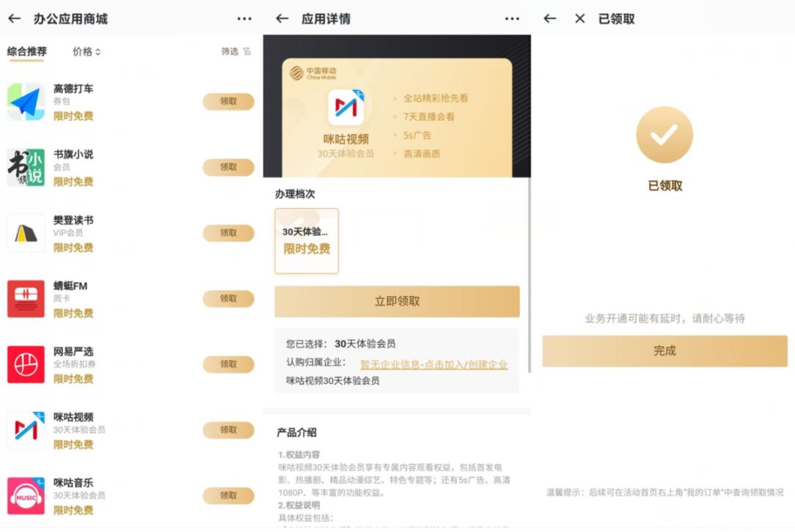The height and width of the screenshot is (532, 795).
Task: Click the 蜻蜓FM app name
Action: coord(70,286)
